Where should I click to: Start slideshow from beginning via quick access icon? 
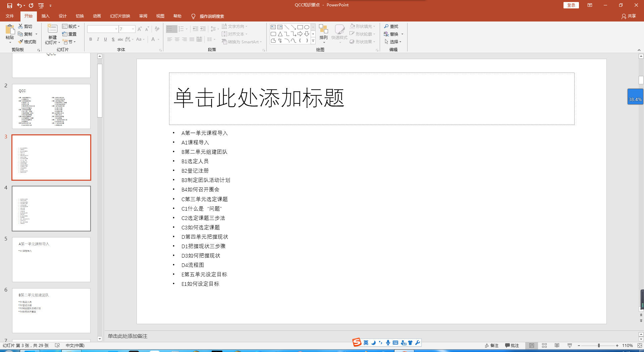tap(41, 5)
